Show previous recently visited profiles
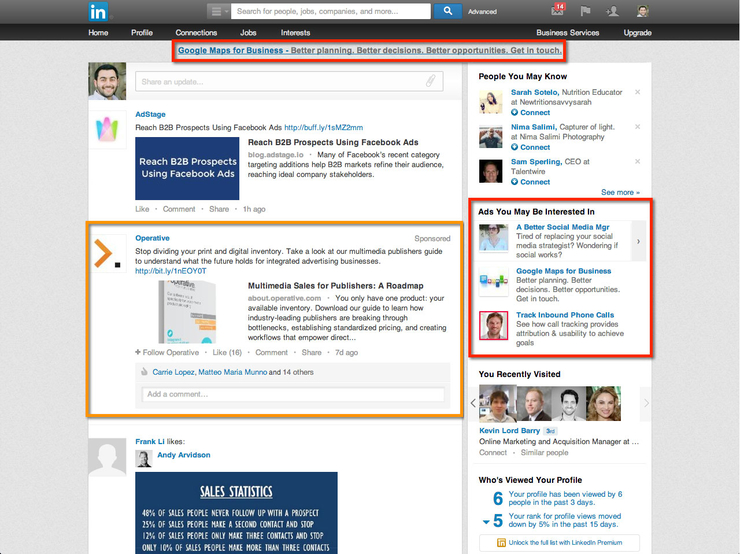The width and height of the screenshot is (740, 554). click(473, 403)
